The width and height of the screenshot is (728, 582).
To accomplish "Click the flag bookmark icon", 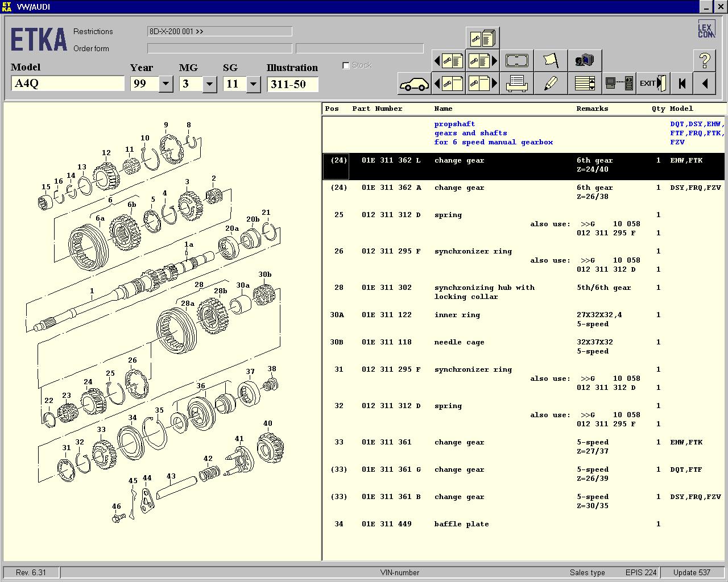I will 551,61.
